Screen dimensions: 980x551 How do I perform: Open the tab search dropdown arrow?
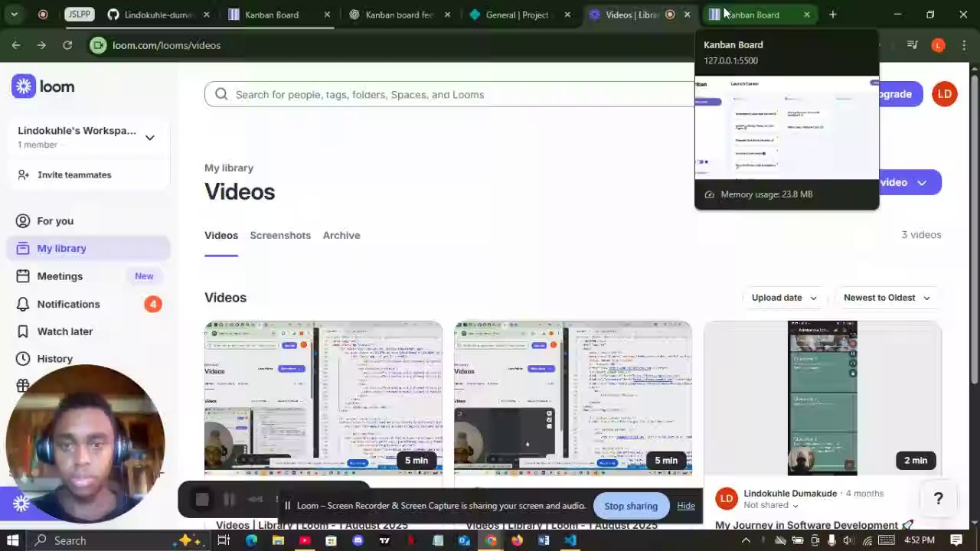[x=14, y=14]
